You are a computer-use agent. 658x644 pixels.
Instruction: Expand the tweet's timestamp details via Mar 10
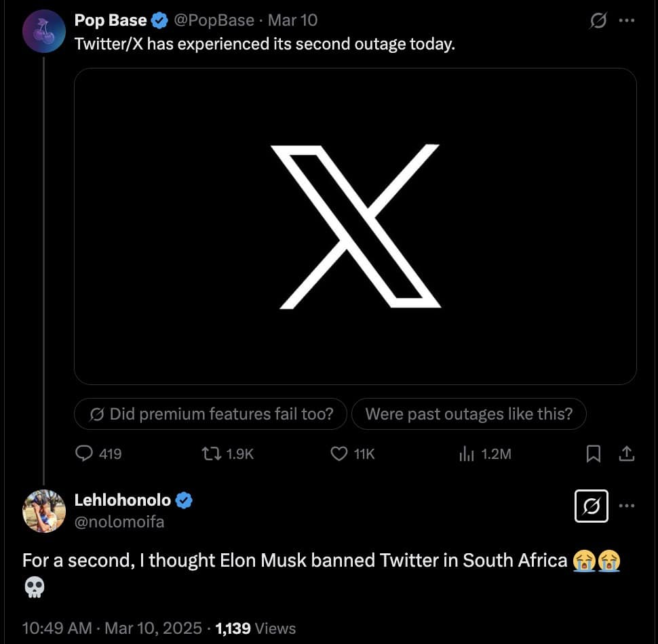[x=292, y=20]
